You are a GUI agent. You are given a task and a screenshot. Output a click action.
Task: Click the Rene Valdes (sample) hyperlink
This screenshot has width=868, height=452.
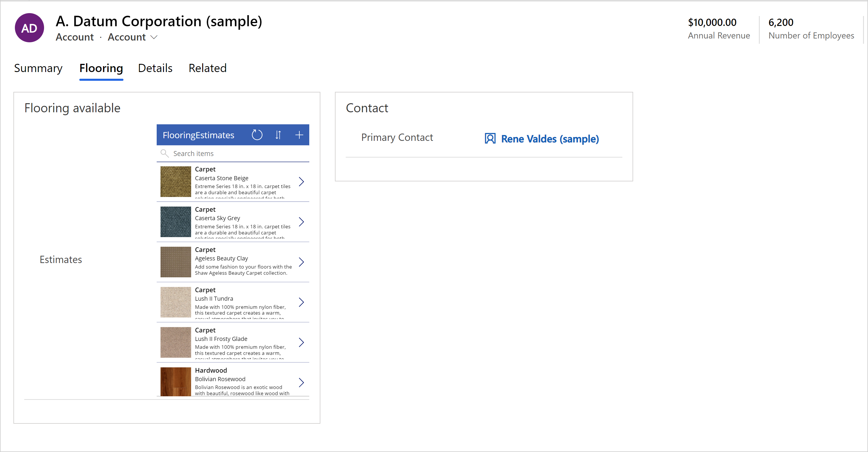click(549, 139)
